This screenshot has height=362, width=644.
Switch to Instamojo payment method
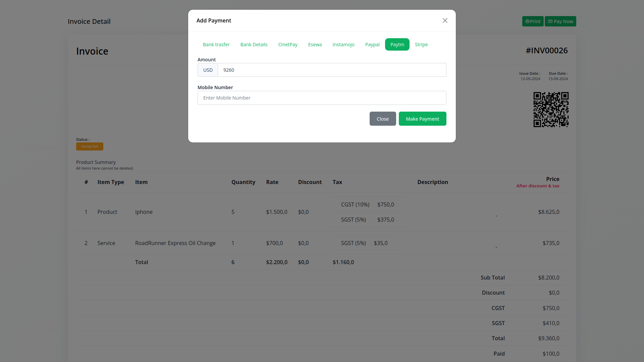(343, 45)
